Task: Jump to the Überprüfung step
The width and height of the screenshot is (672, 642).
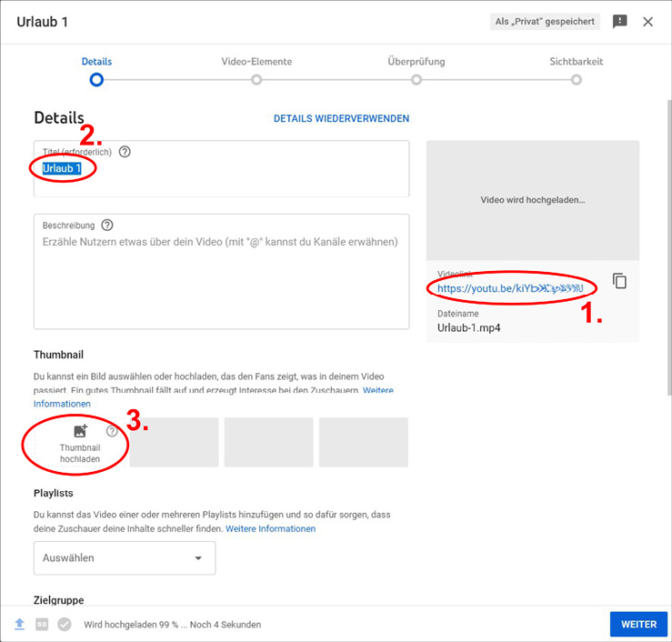Action: click(x=416, y=79)
